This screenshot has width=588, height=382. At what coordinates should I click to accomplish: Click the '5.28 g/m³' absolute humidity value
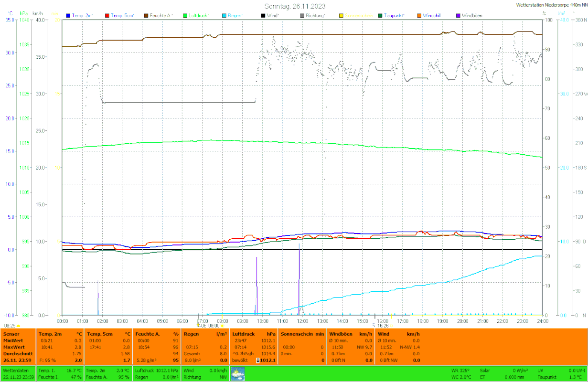pos(147,361)
